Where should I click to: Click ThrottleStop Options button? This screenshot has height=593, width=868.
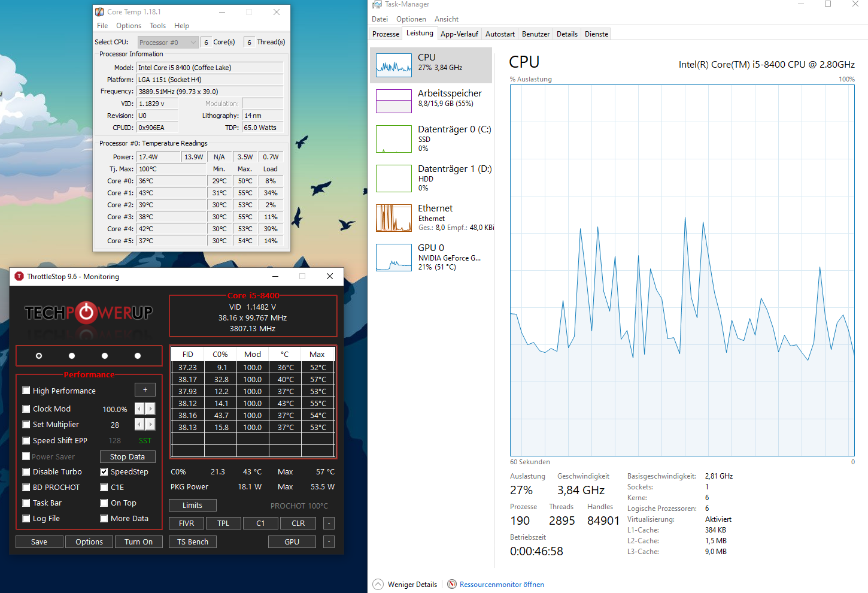click(89, 541)
